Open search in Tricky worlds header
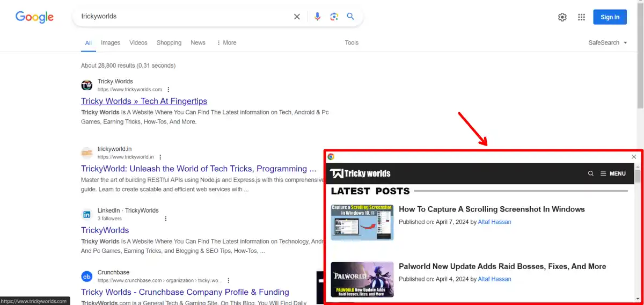This screenshot has height=305, width=644. tap(591, 173)
